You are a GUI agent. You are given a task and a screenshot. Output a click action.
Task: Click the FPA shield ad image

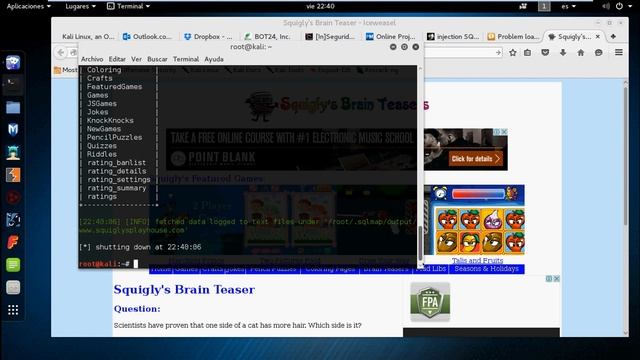click(x=430, y=302)
